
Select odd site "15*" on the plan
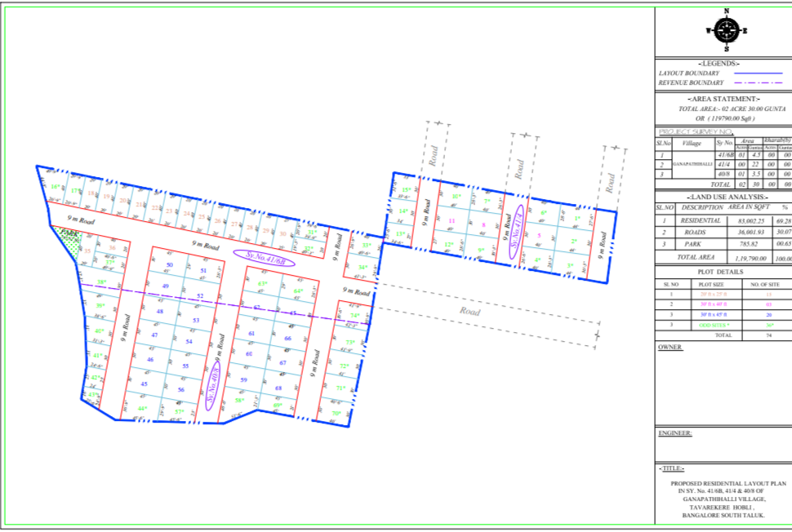(x=407, y=190)
